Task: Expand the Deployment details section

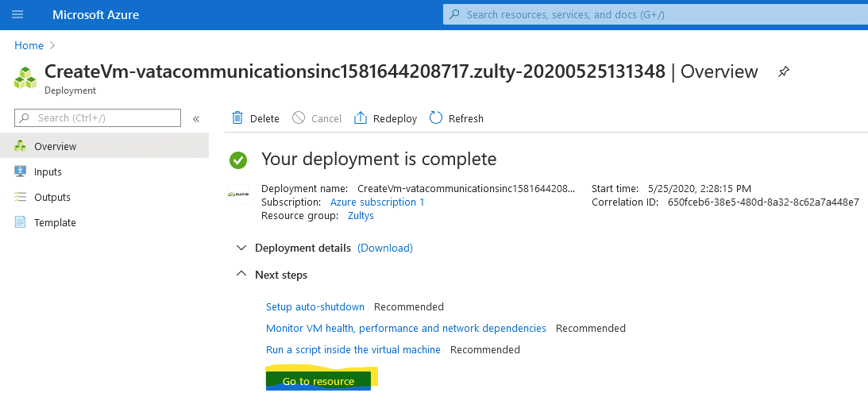Action: [241, 248]
